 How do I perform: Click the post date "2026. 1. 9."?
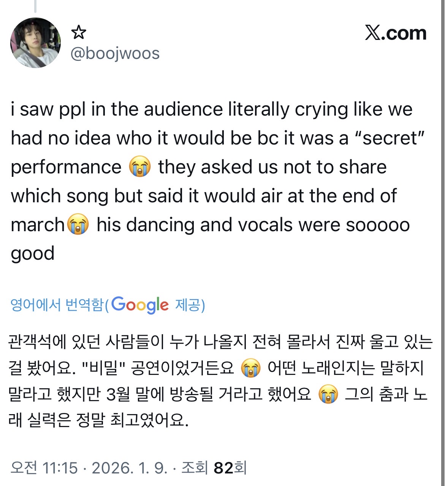(x=130, y=468)
